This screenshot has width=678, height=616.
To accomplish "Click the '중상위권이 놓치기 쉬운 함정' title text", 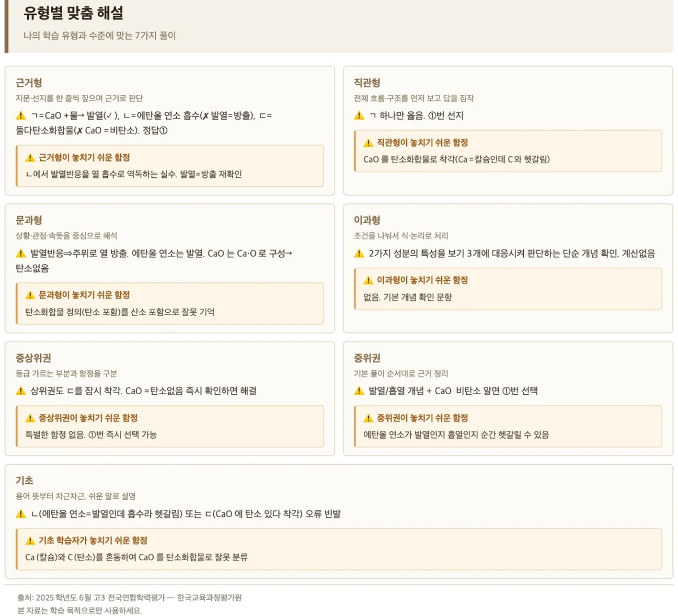I will (89, 418).
